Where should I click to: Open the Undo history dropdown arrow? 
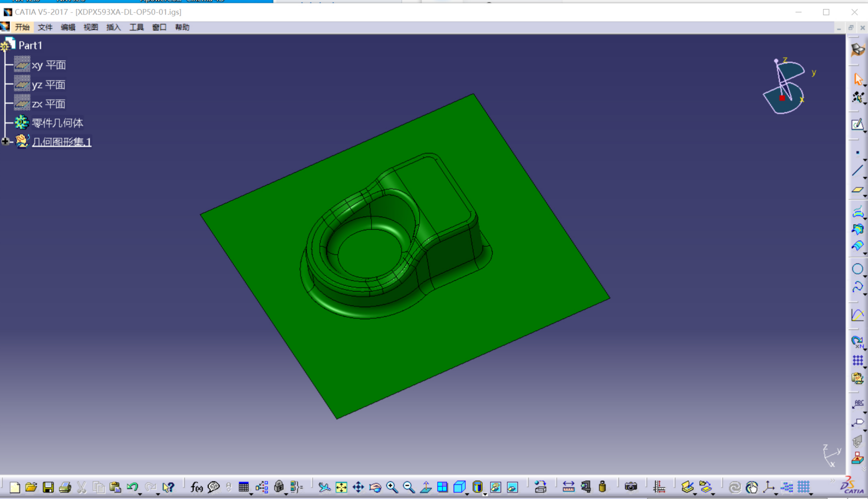pyautogui.click(x=140, y=494)
